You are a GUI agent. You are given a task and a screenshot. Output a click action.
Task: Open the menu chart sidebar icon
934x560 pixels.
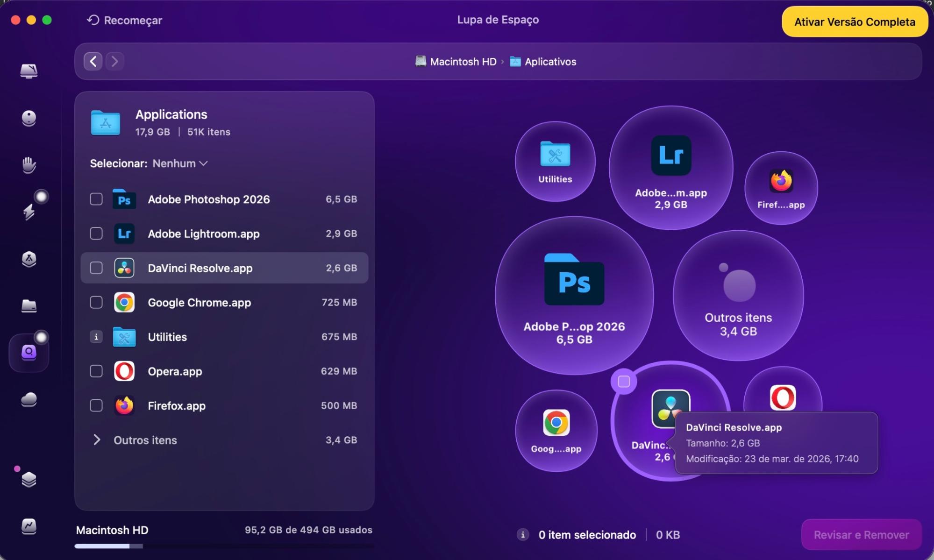(29, 526)
